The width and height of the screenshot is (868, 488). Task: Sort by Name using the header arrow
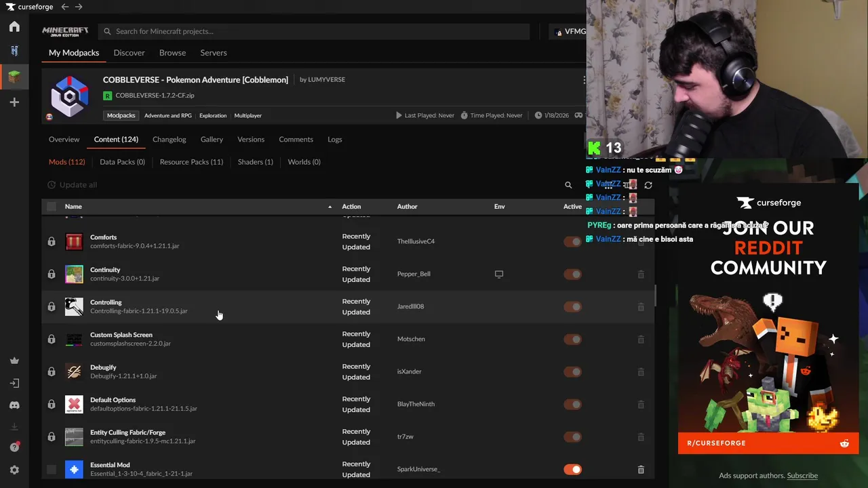click(330, 207)
